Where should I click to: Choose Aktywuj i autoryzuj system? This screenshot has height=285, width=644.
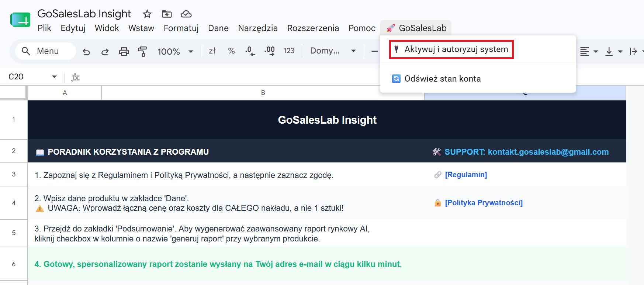451,49
